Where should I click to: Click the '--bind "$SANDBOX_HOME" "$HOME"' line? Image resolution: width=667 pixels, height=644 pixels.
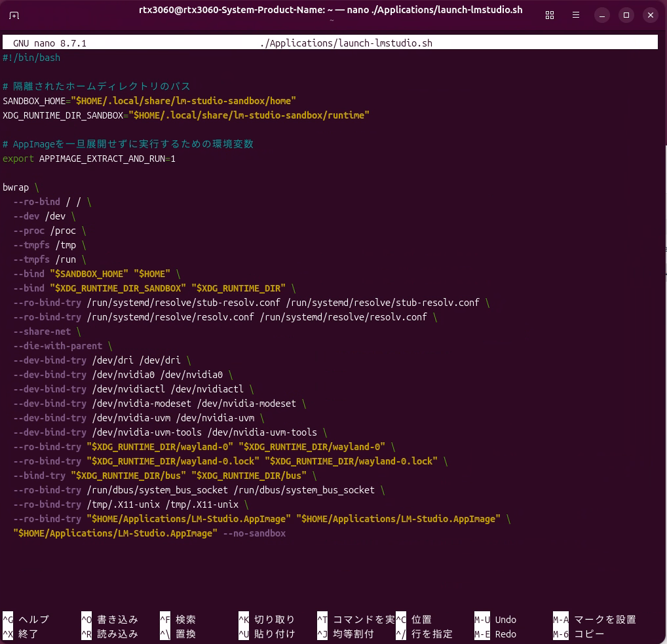point(97,275)
